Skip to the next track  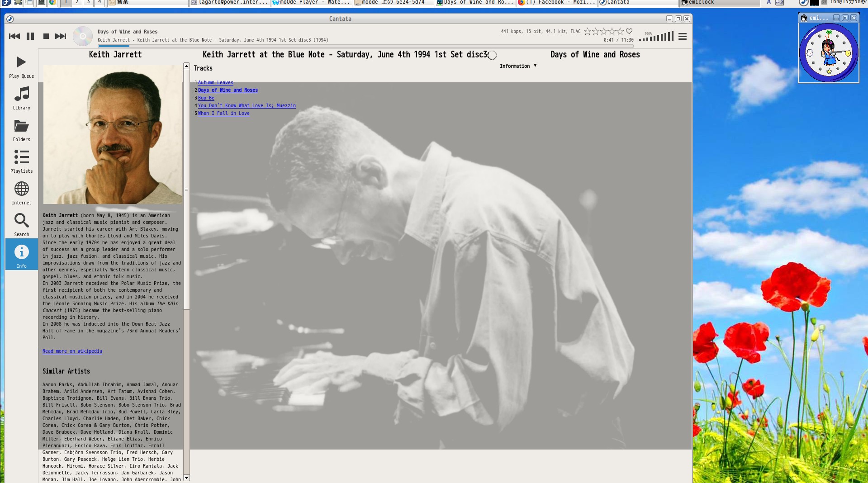coord(61,36)
